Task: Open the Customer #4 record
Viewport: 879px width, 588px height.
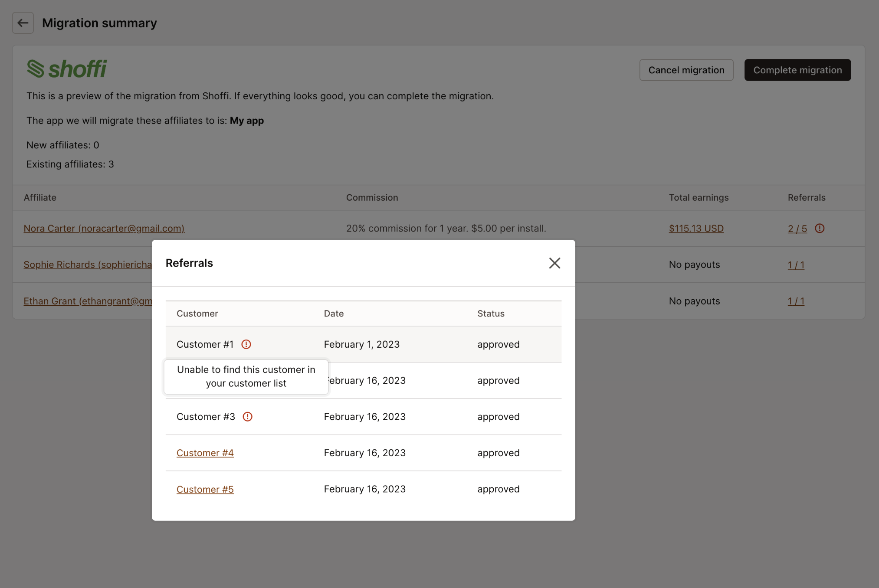Action: pos(205,452)
